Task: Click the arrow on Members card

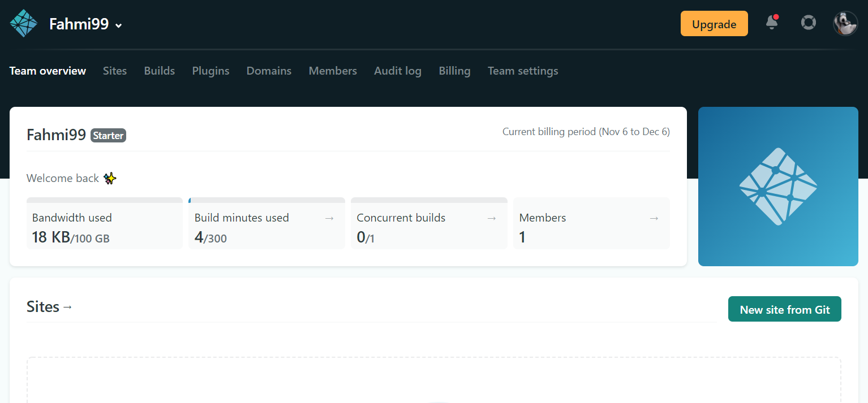Action: pos(654,218)
